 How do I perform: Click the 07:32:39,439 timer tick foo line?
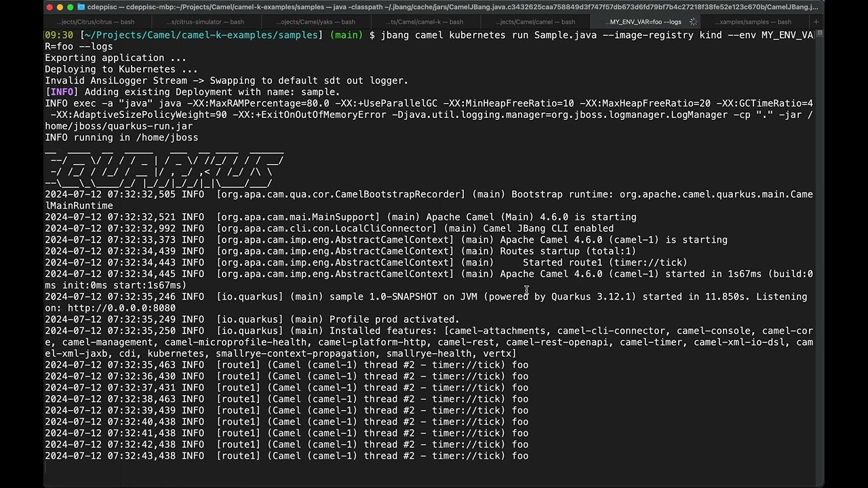point(286,410)
